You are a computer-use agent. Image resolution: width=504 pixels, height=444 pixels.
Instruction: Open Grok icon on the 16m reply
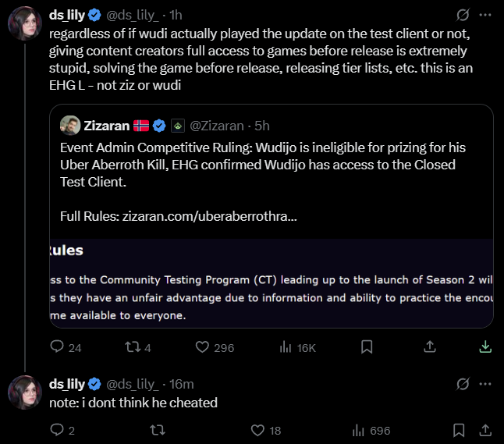coord(463,384)
